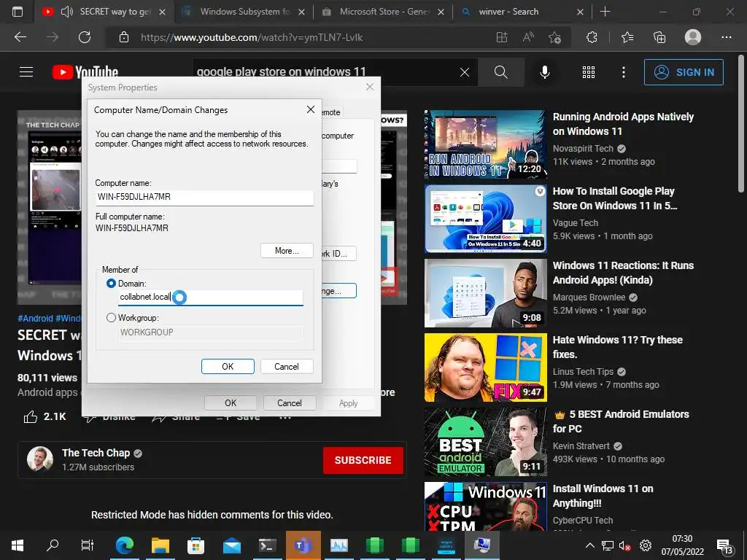Open Microsoft Store from the taskbar
Screen dimensions: 747x560
(x=196, y=545)
